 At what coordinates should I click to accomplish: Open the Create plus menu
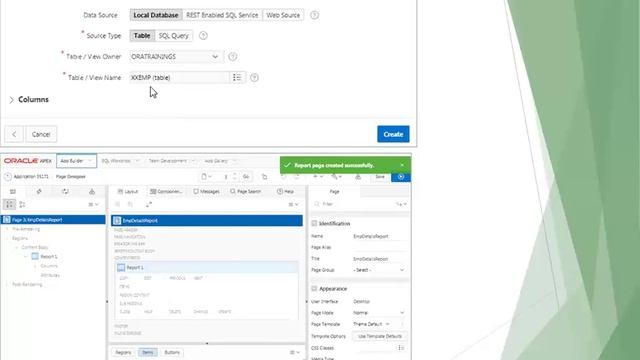317,177
